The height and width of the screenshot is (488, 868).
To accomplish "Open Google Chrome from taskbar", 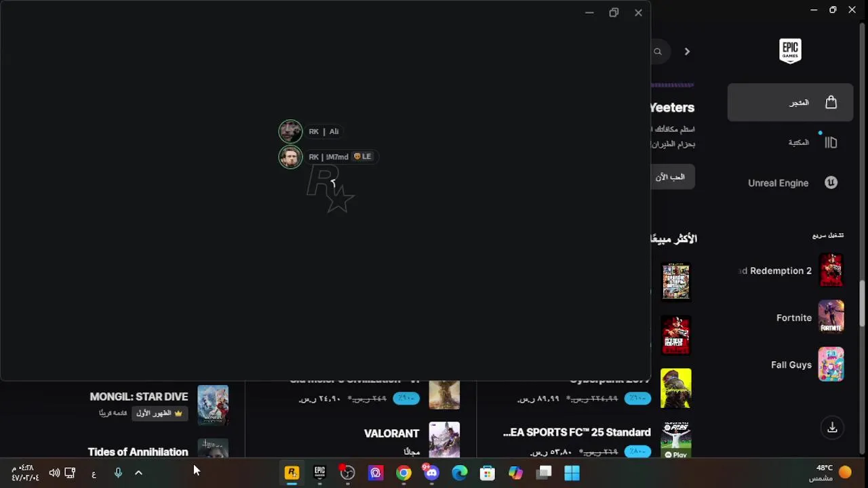I will 403,473.
